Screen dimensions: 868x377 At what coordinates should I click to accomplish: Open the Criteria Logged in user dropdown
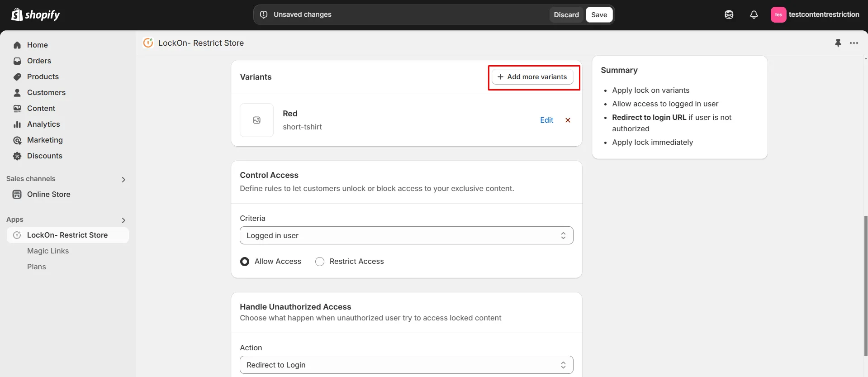406,235
